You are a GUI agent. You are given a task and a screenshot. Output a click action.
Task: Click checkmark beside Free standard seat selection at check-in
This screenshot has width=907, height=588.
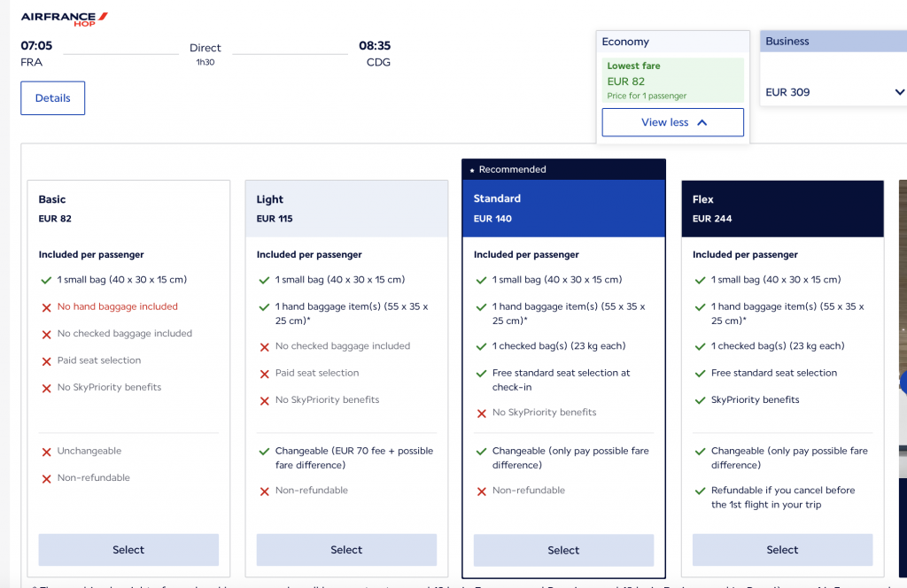481,374
